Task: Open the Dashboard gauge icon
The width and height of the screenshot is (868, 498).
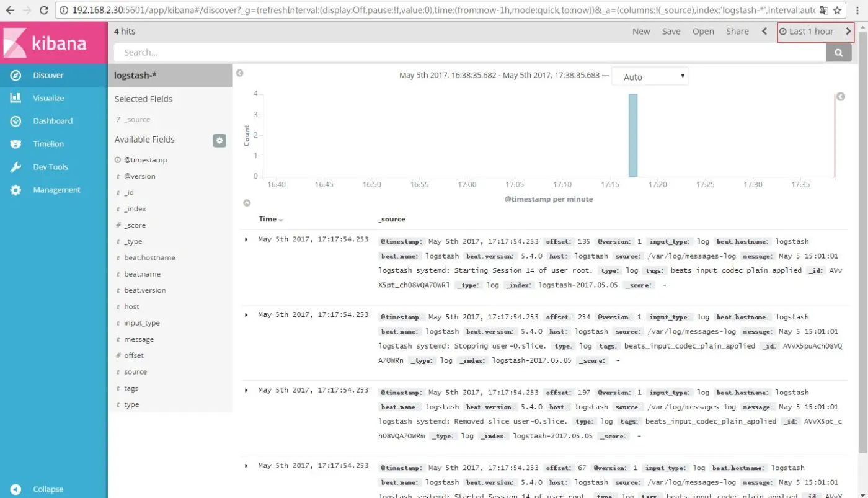Action: coord(15,121)
